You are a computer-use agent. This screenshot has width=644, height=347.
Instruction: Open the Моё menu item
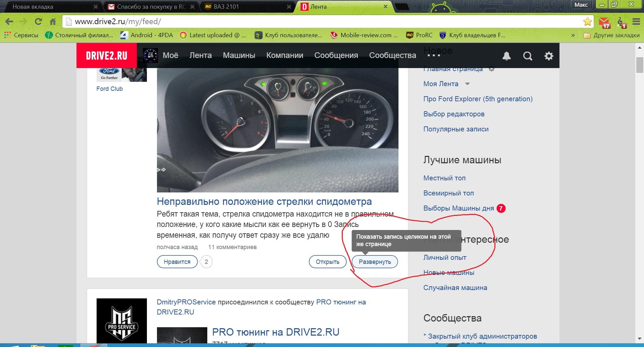click(x=170, y=55)
